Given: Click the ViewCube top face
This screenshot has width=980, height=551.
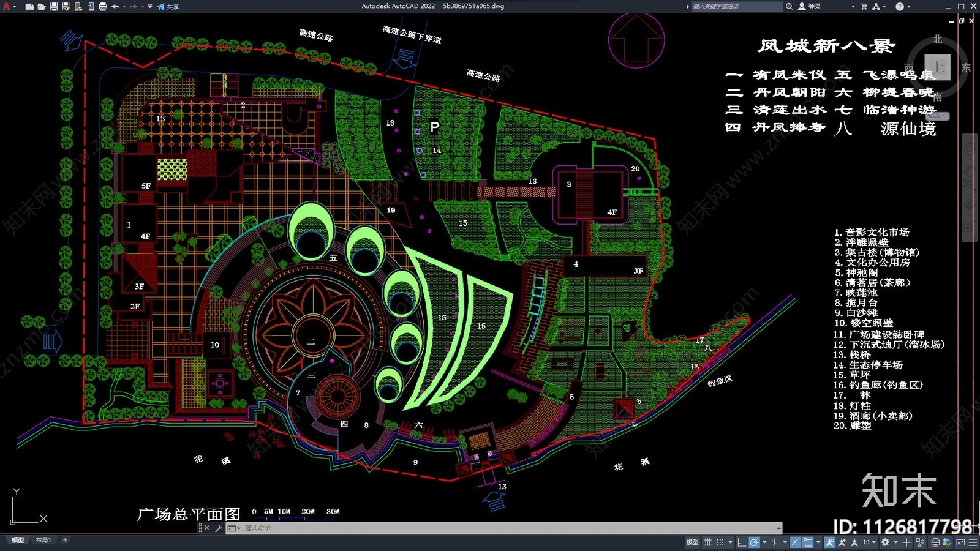Looking at the screenshot, I should 937,67.
